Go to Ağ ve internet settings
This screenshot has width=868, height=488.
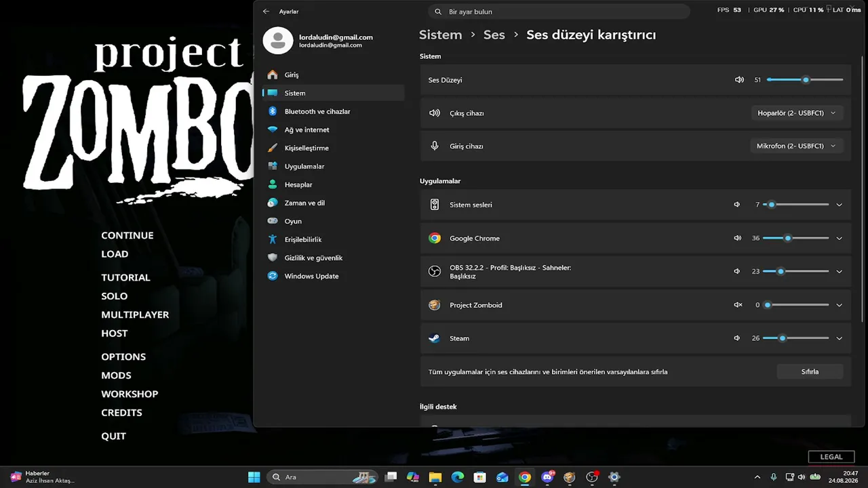tap(333, 129)
